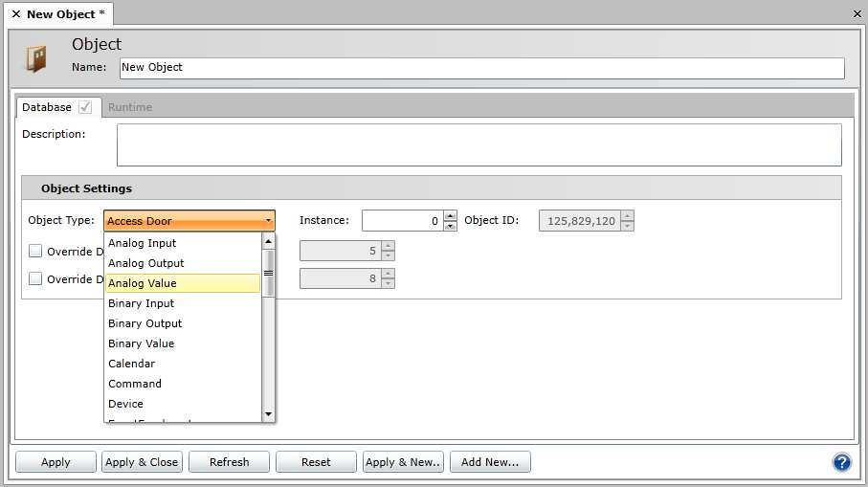The height and width of the screenshot is (487, 868).
Task: Choose Binary Value object type
Action: coord(182,343)
